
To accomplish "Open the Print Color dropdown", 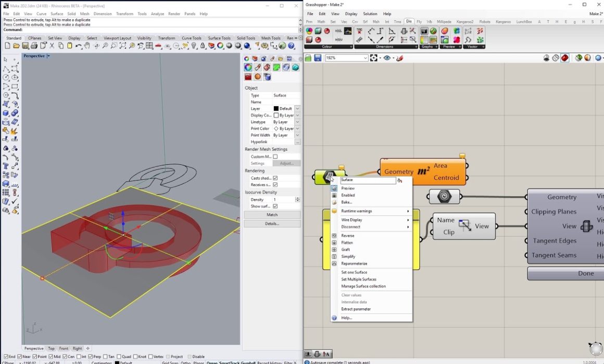I will click(297, 128).
